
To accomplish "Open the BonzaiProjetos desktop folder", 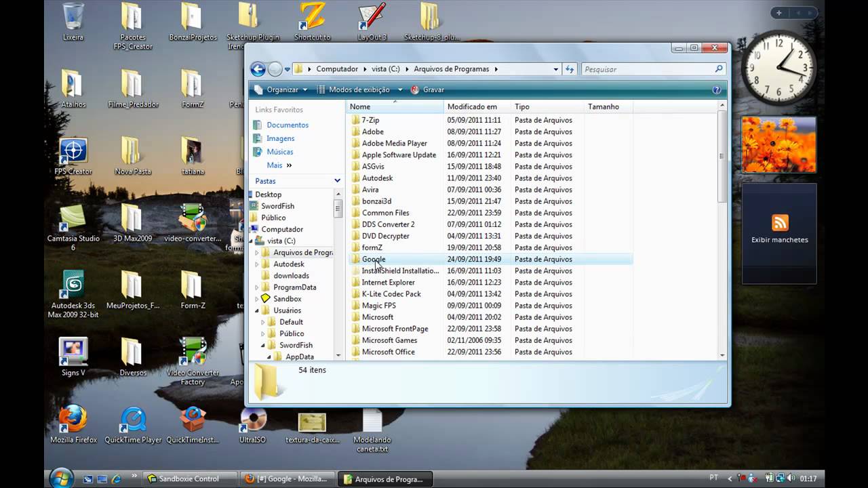I will click(x=193, y=21).
